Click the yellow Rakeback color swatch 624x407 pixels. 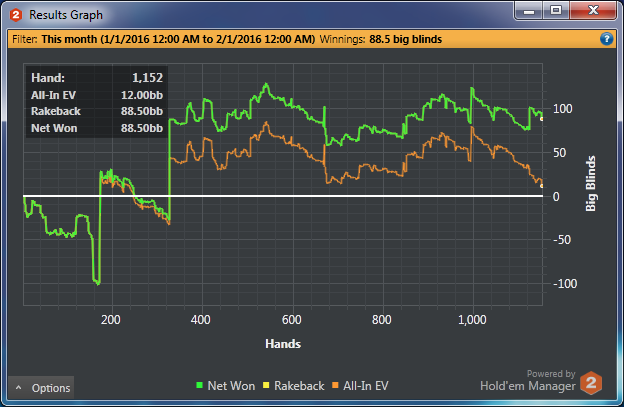coord(266,385)
